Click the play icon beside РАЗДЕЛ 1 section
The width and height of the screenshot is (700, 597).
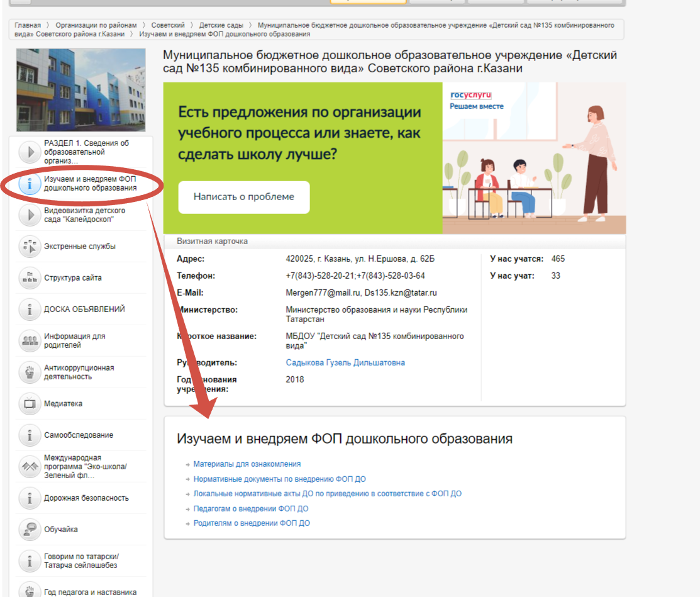click(x=30, y=152)
